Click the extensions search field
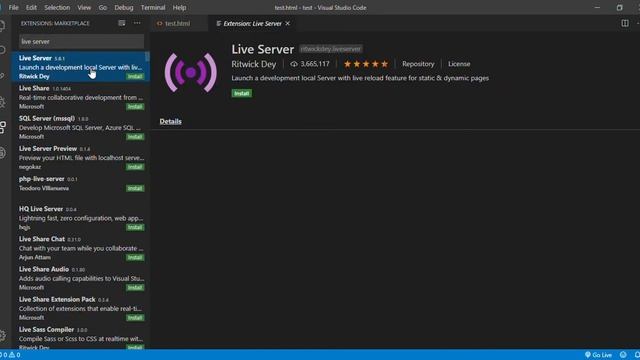Image resolution: width=640 pixels, height=360 pixels. coord(82,42)
